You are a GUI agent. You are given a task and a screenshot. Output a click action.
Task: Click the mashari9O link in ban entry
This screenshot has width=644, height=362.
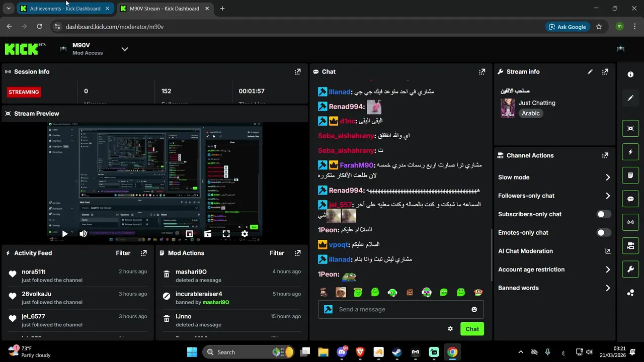click(216, 302)
